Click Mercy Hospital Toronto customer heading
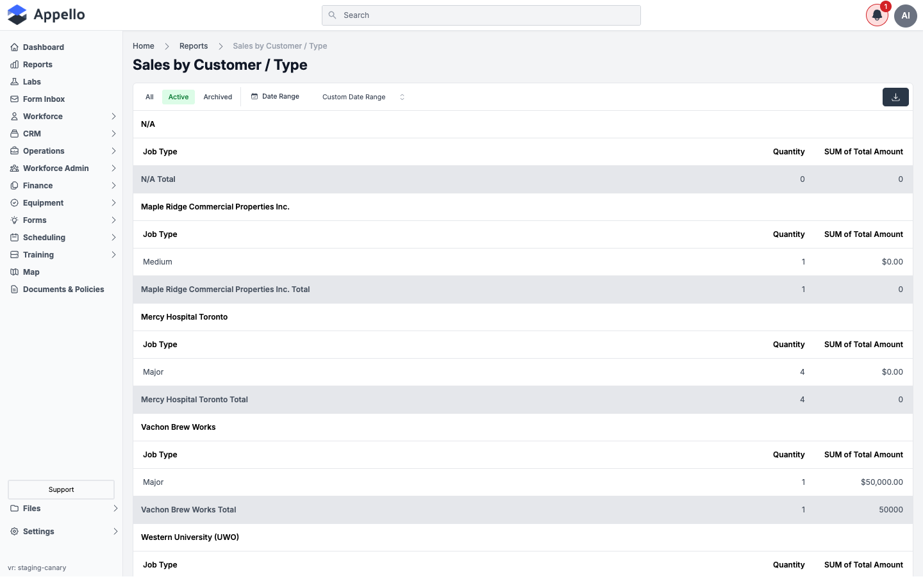 tap(185, 317)
